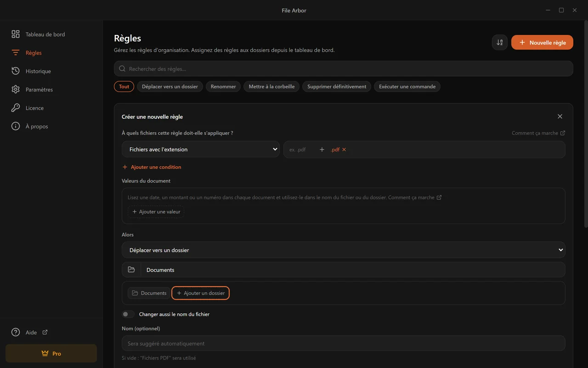Viewport: 588px width, 368px height.
Task: Click the sort A-Z icon button
Action: 500,42
